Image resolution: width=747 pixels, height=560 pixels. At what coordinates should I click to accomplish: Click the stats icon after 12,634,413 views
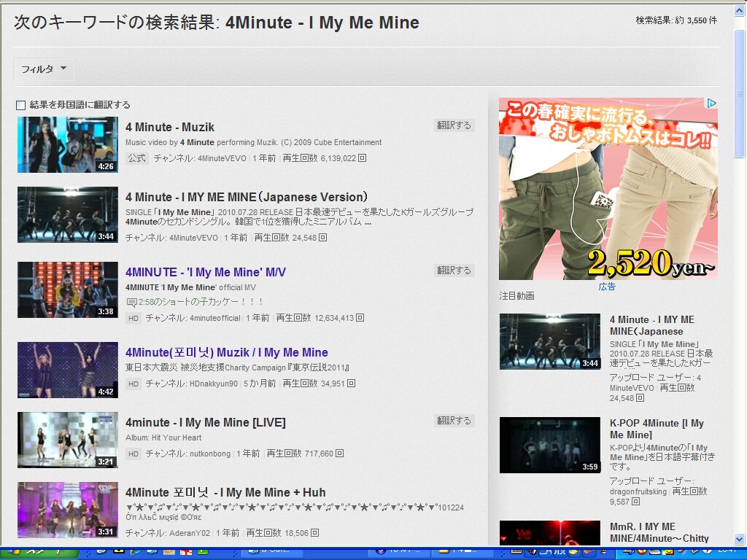(x=360, y=318)
